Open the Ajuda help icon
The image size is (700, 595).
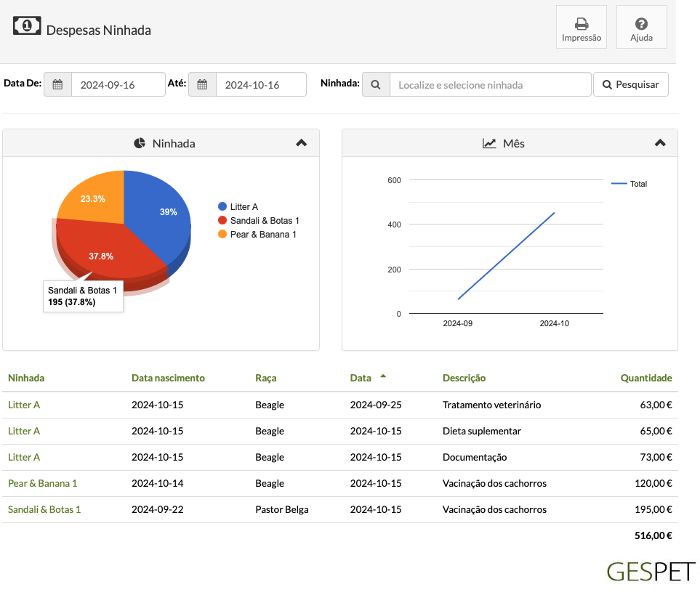[x=642, y=24]
